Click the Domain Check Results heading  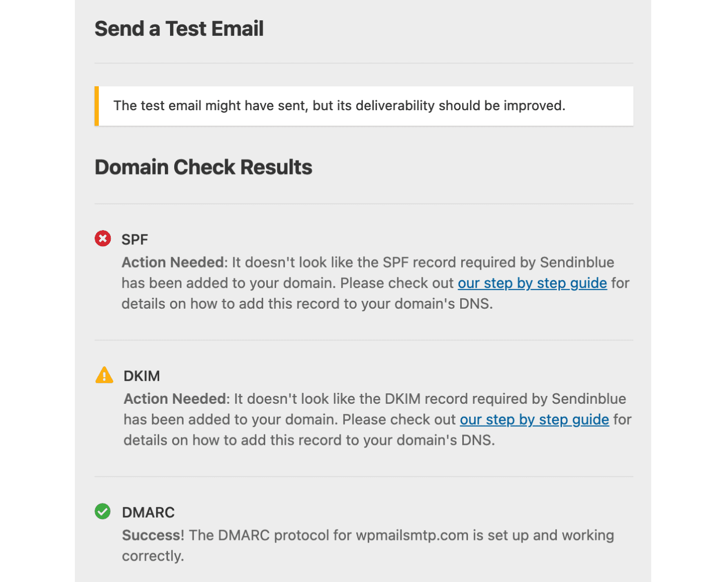pyautogui.click(x=203, y=167)
